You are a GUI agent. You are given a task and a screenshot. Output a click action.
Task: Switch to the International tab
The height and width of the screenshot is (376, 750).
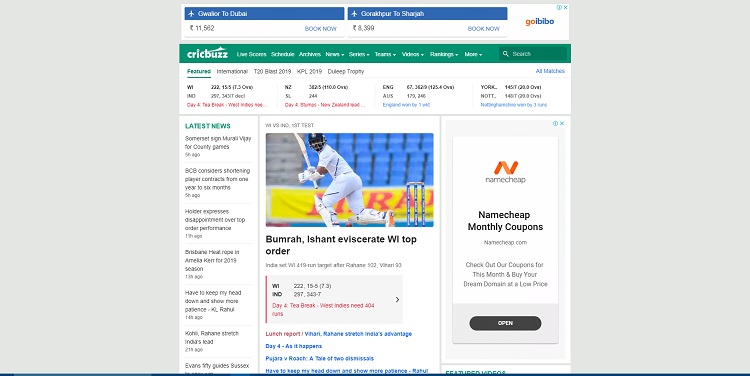point(232,71)
